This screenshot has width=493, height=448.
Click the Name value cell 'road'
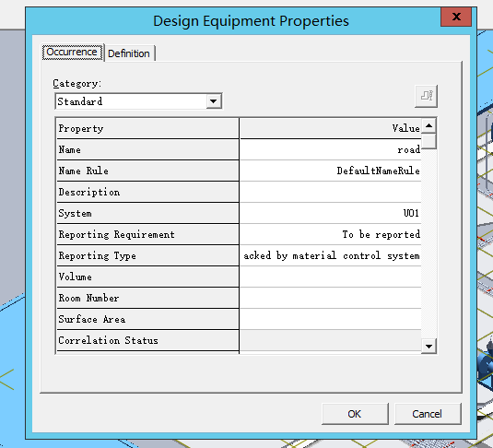click(x=331, y=149)
